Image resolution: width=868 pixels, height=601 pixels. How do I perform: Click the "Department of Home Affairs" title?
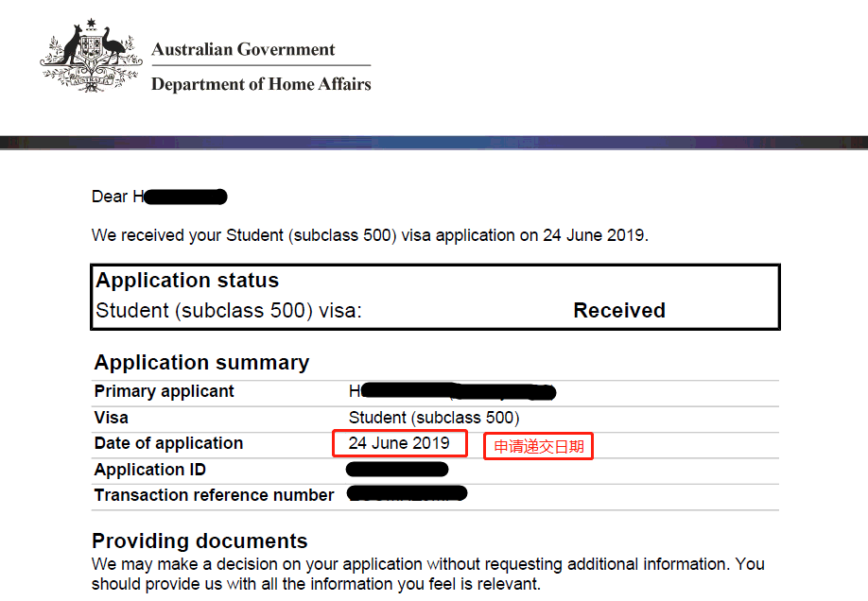tap(261, 84)
